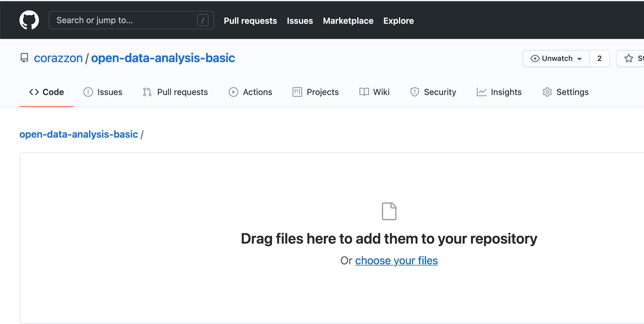Click the file icon in the drop zone
Image resolution: width=644 pixels, height=324 pixels.
click(389, 211)
